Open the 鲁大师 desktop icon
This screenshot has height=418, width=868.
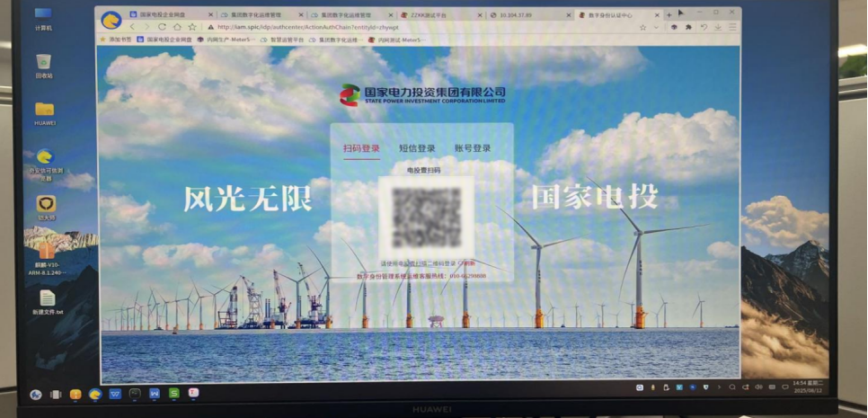46,208
